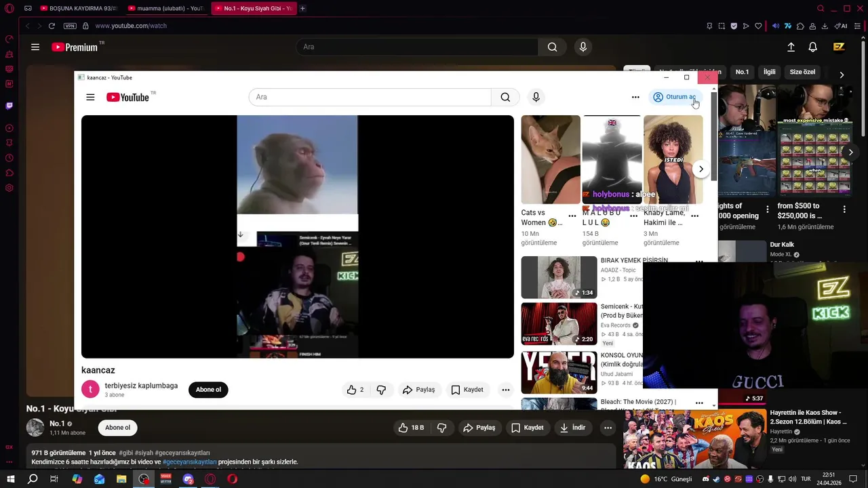Open Khaby Lame short thumbnail
The width and height of the screenshot is (868, 488).
point(673,159)
